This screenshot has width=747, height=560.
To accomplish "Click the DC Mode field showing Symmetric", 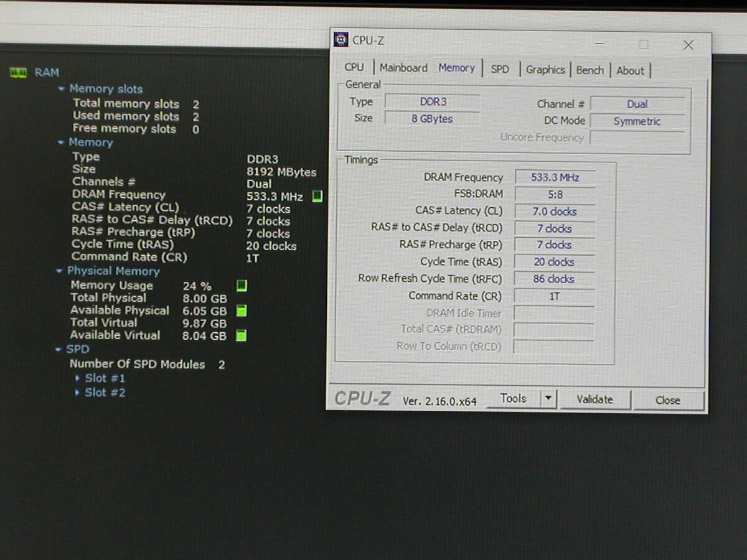I will point(637,121).
